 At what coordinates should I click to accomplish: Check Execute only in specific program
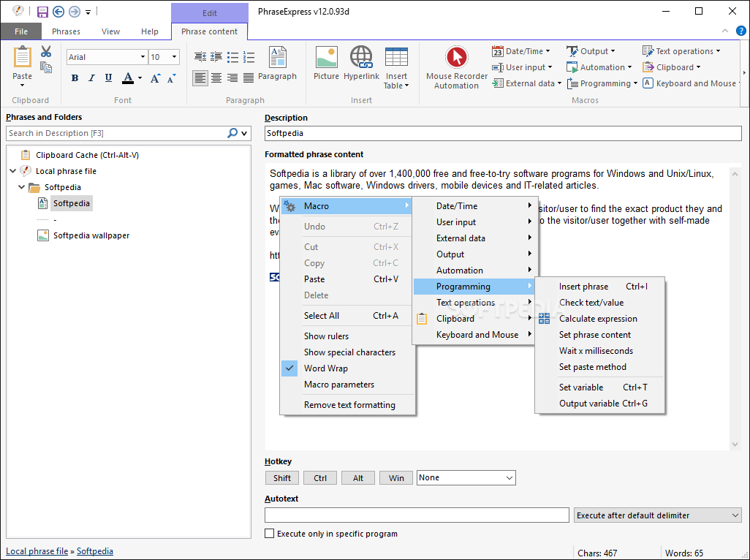[x=270, y=533]
